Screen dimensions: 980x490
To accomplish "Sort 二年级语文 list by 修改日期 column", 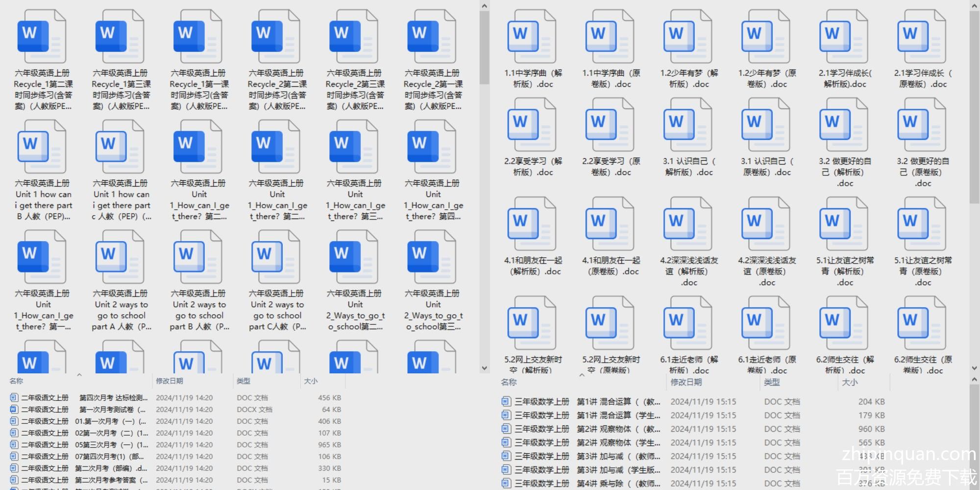I will [170, 381].
